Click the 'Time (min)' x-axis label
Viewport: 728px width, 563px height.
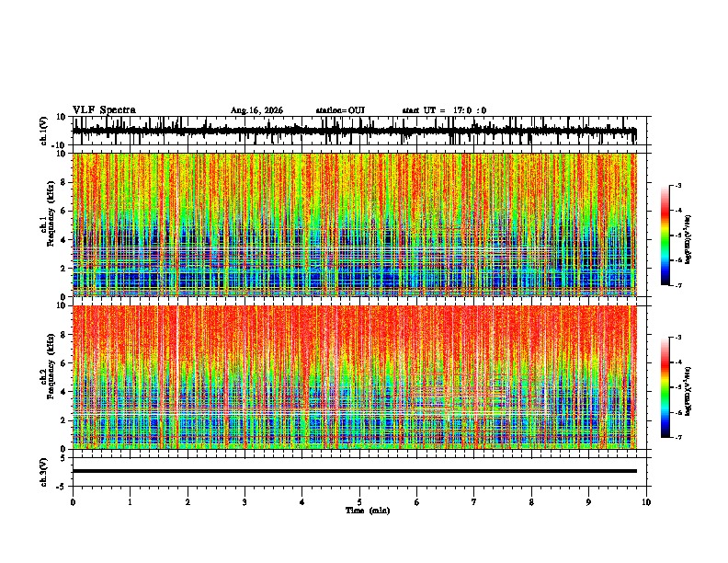(368, 511)
